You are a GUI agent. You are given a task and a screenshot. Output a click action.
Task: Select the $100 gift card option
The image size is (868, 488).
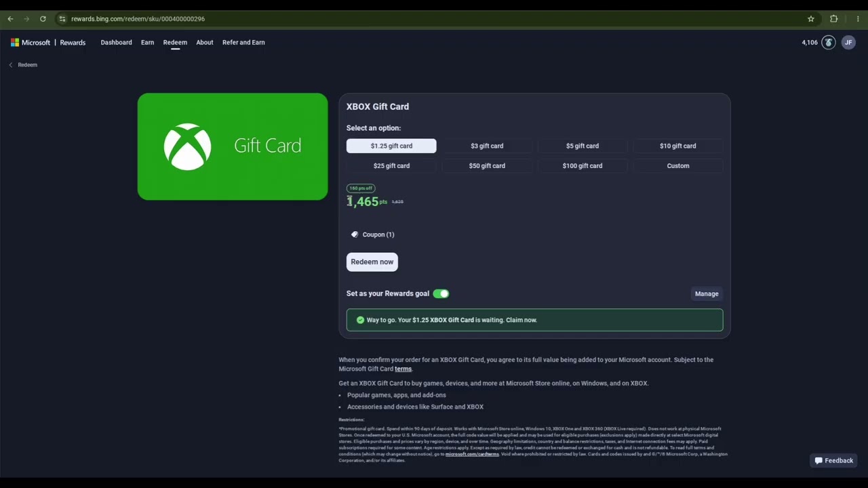pyautogui.click(x=583, y=165)
